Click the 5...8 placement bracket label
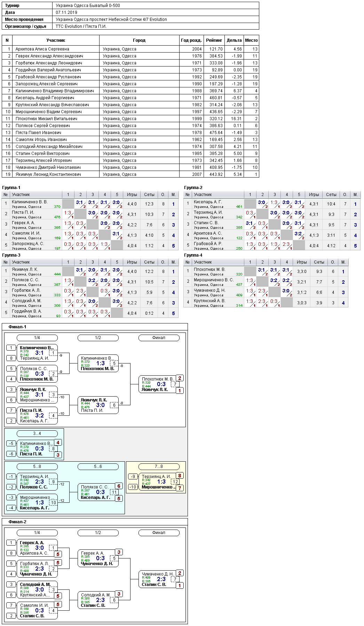The width and height of the screenshot is (364, 626). [x=37, y=467]
